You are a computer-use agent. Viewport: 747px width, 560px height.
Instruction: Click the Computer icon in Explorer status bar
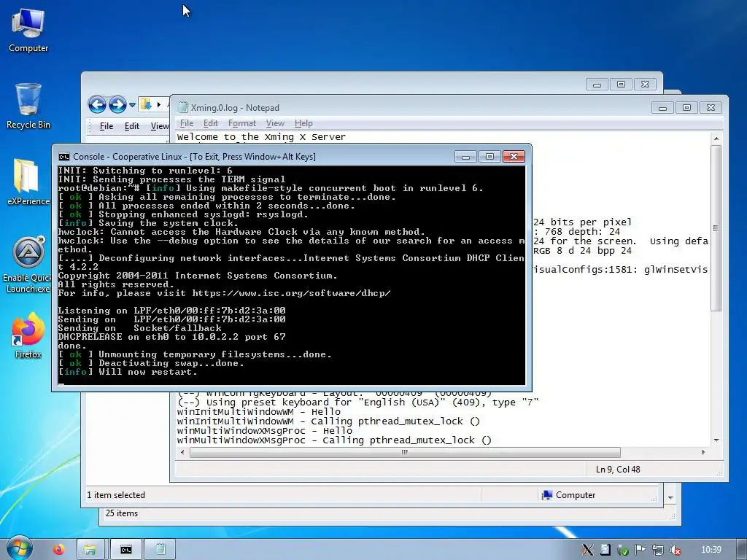point(546,495)
